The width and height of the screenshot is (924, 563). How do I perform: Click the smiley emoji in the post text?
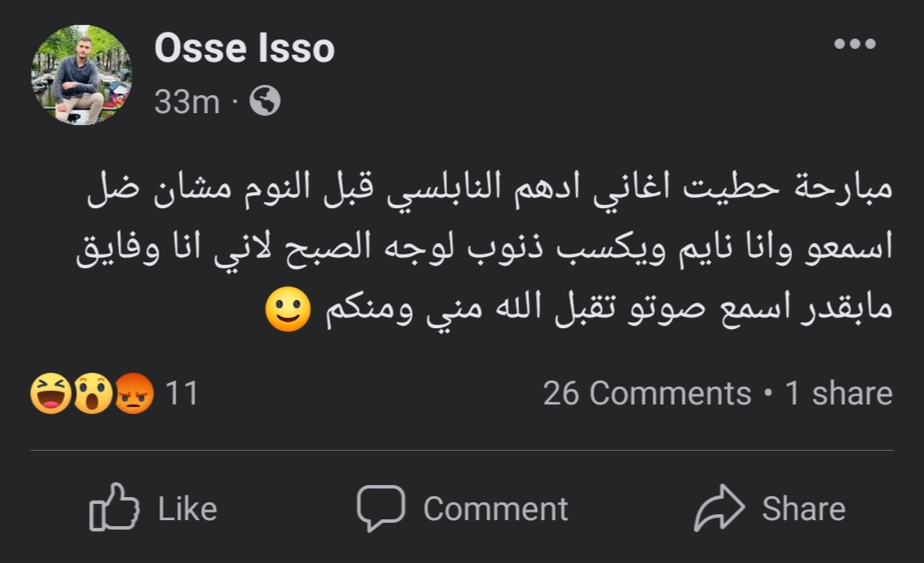pos(287,311)
